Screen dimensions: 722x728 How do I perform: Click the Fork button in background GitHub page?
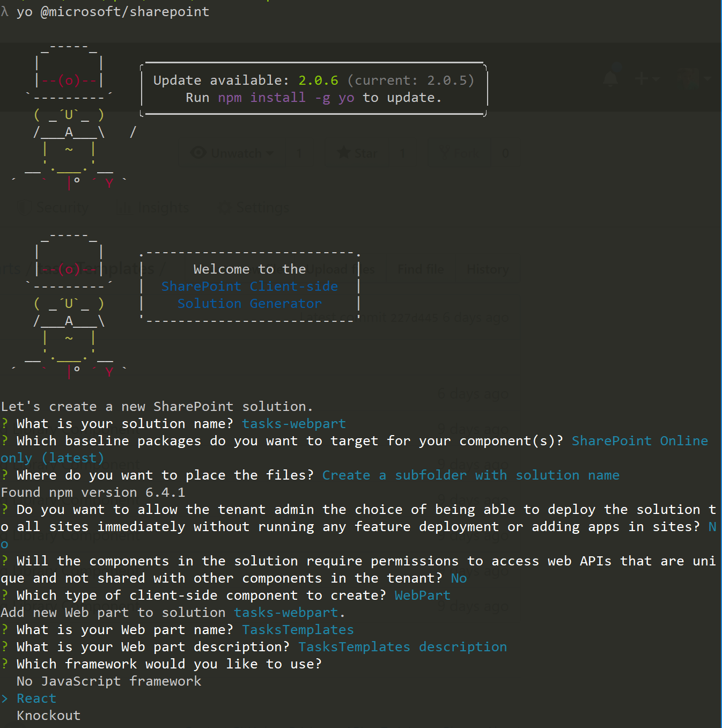[x=459, y=153]
